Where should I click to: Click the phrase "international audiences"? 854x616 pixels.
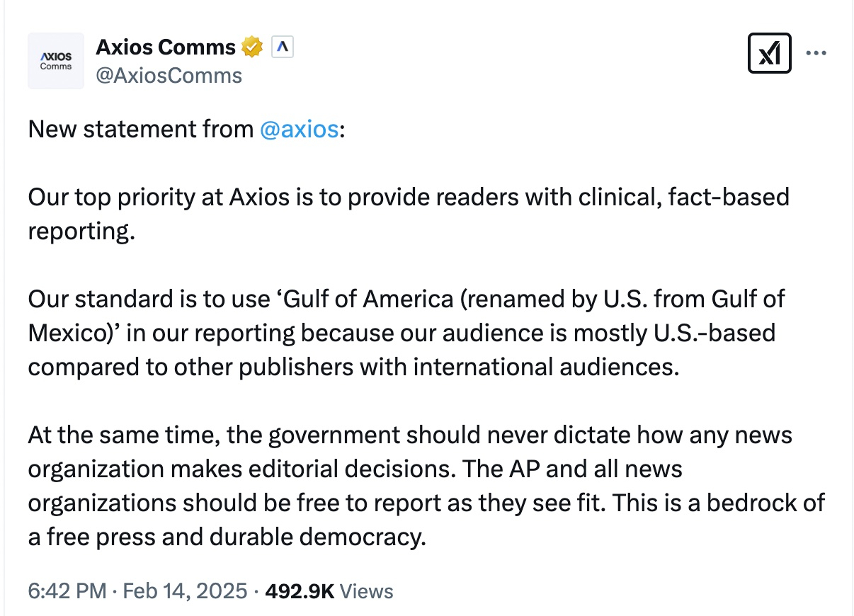(x=550, y=367)
